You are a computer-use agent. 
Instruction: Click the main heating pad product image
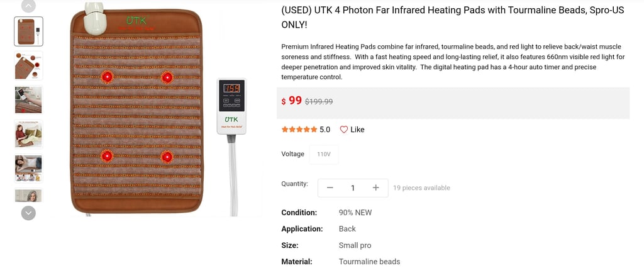(136, 111)
